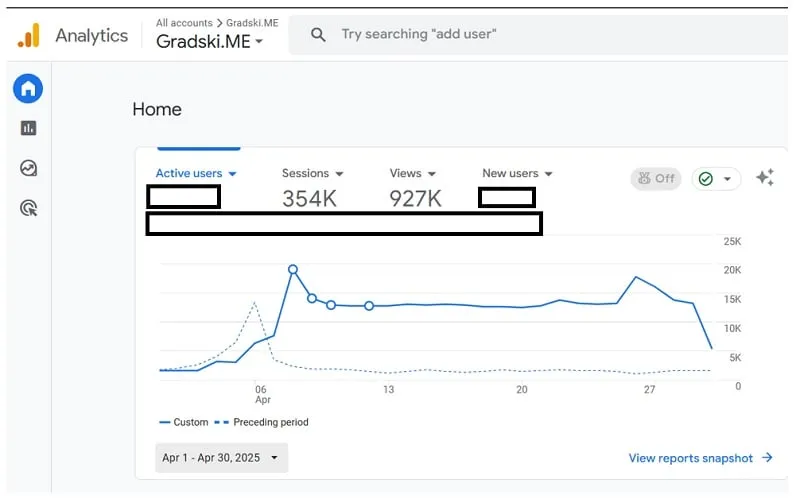Toggle the comparison Off switch
Screen dimensions: 800x499
click(x=655, y=179)
